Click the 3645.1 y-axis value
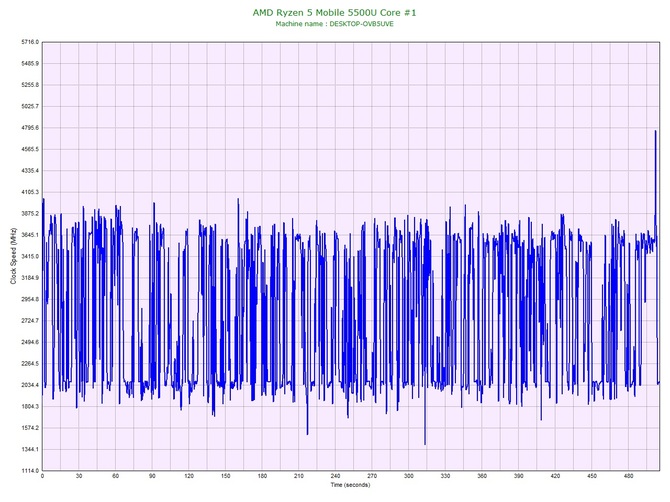Image resolution: width=670 pixels, height=502 pixels. coord(30,235)
